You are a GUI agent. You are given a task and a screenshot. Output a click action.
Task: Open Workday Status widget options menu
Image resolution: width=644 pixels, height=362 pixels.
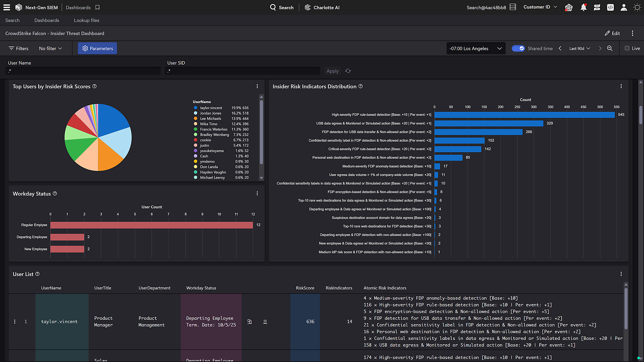pos(257,194)
